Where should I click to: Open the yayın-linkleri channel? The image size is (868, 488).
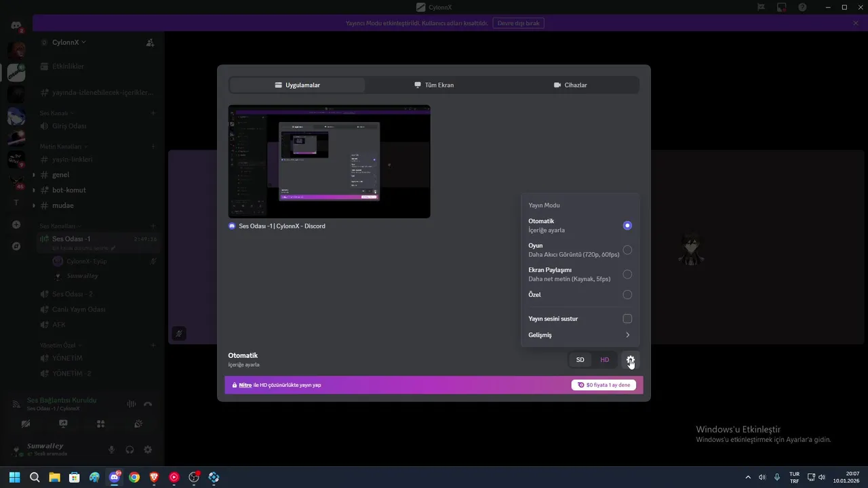point(98,159)
